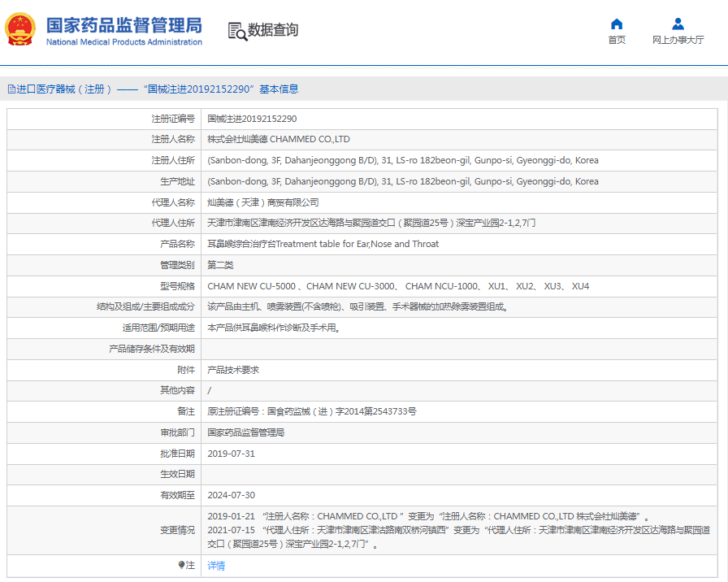The width and height of the screenshot is (728, 582).
Task: Click the National Medical Products Administration subtitle
Action: click(x=123, y=42)
